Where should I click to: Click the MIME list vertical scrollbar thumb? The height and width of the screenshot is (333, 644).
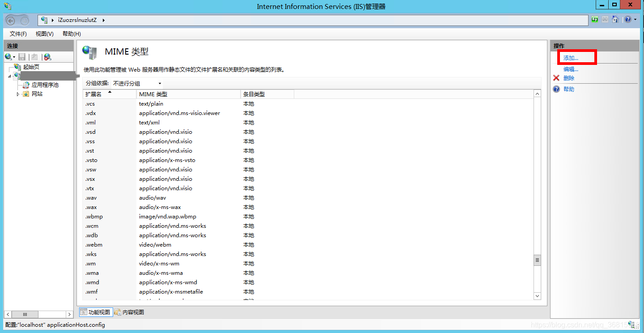point(538,260)
